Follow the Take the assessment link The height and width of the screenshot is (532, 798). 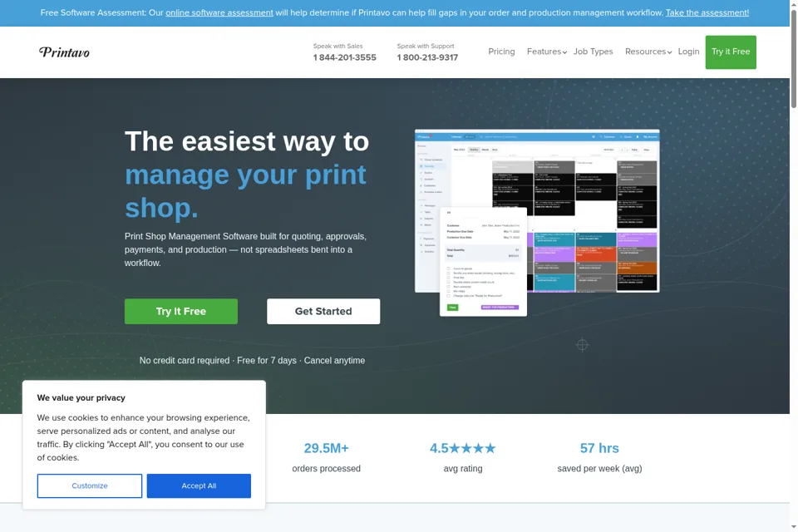(707, 12)
